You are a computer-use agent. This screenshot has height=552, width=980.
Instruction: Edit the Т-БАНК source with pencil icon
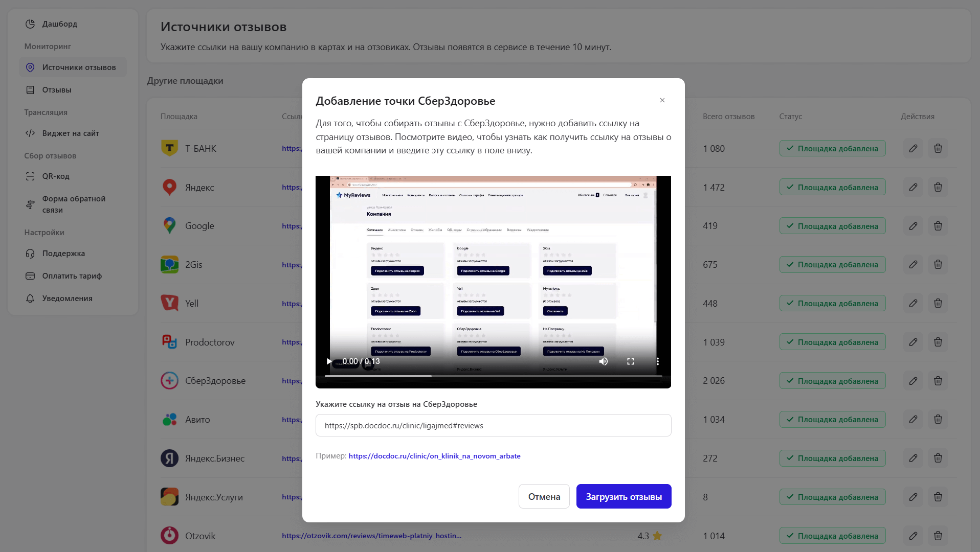pos(913,149)
